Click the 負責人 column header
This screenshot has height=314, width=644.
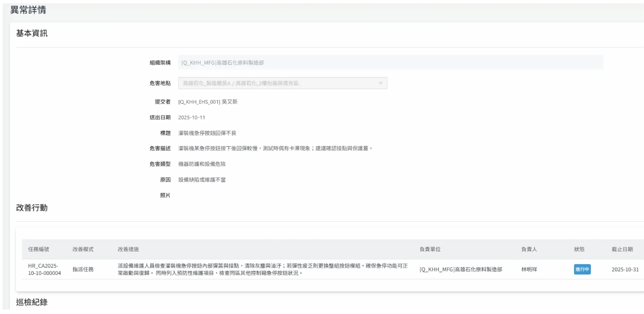[529, 249]
